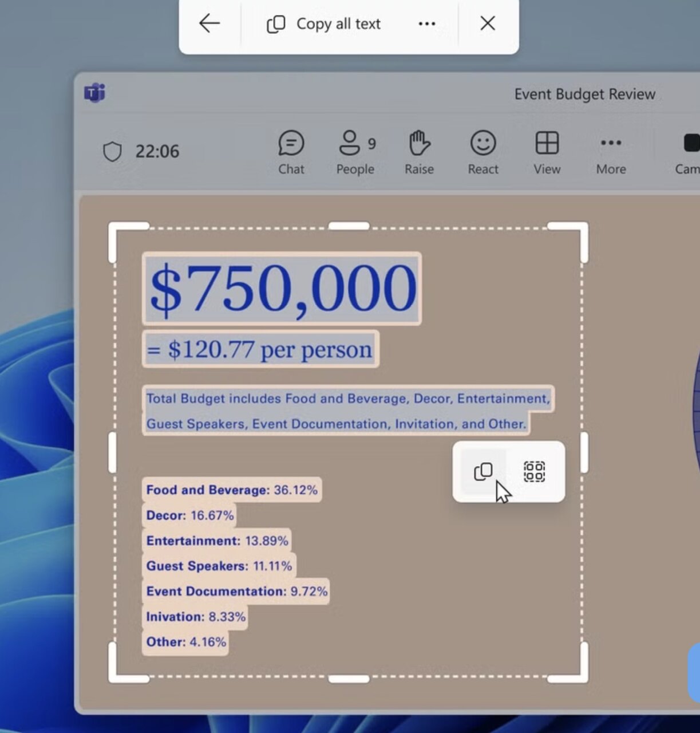Click Copy all text button

click(324, 24)
